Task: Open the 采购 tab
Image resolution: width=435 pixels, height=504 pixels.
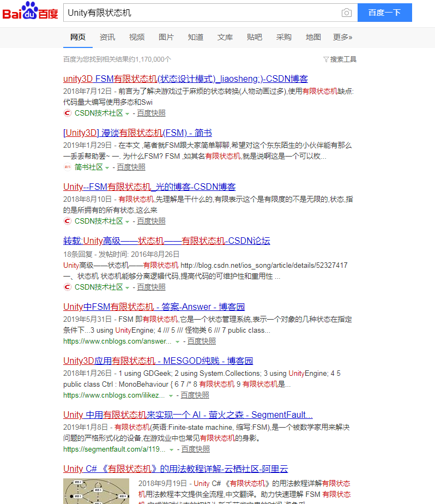Action: pyautogui.click(x=283, y=37)
